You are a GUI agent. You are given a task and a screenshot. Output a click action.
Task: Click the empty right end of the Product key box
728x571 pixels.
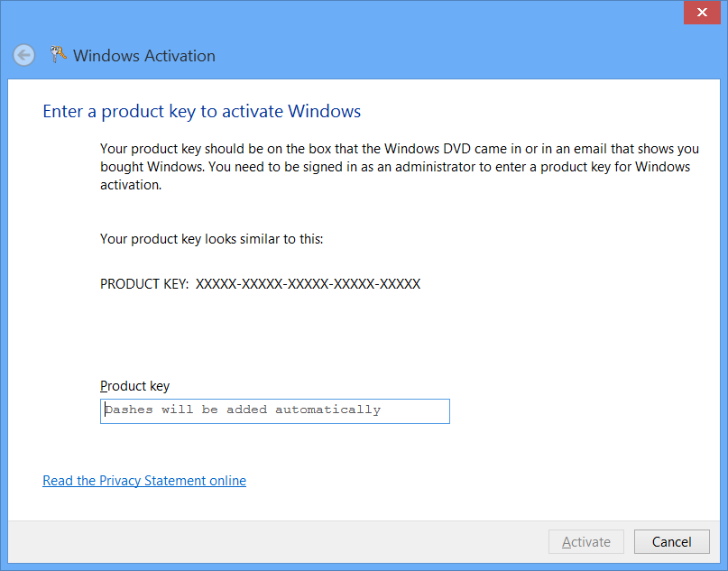pos(416,411)
